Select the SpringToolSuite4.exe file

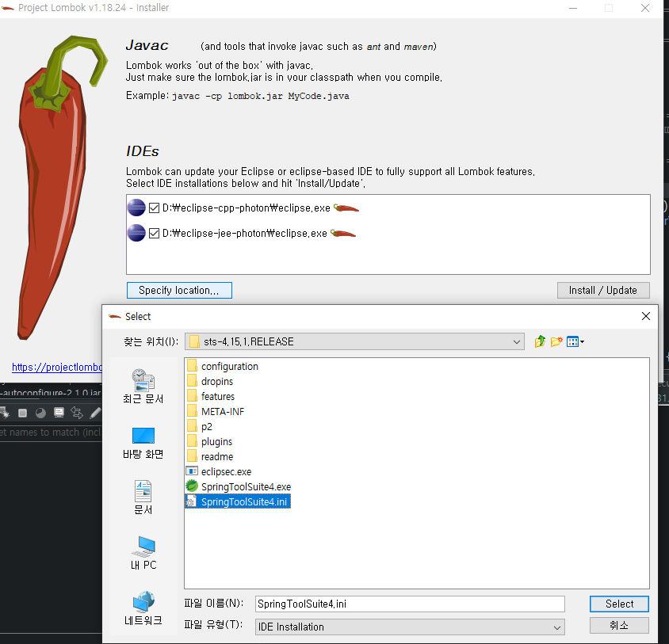247,486
